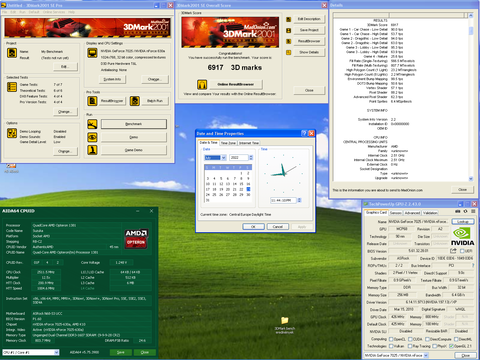Image resolution: width=480 pixels, height=360 pixels.
Task: Open GPU-Z hamburger menu icon
Action: pos(473,211)
